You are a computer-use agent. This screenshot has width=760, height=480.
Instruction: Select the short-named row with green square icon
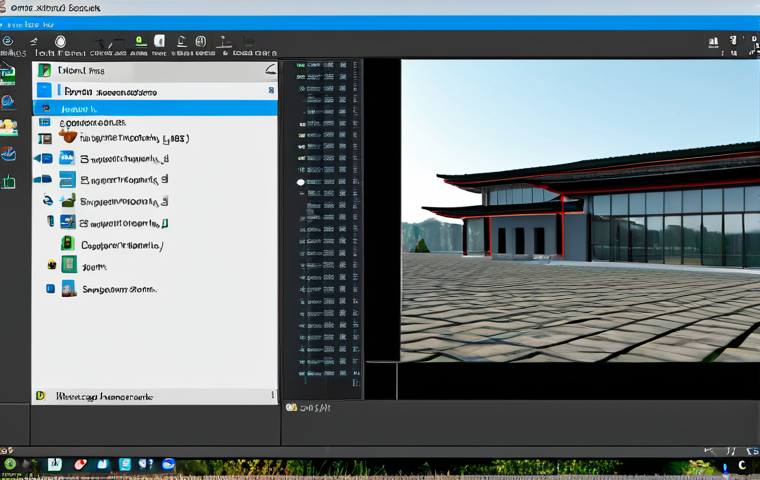(x=155, y=266)
